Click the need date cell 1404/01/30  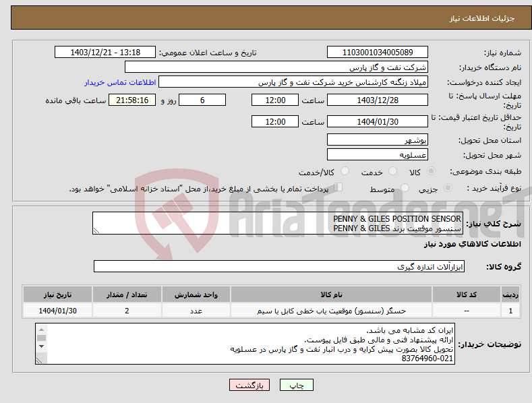pyautogui.click(x=58, y=311)
